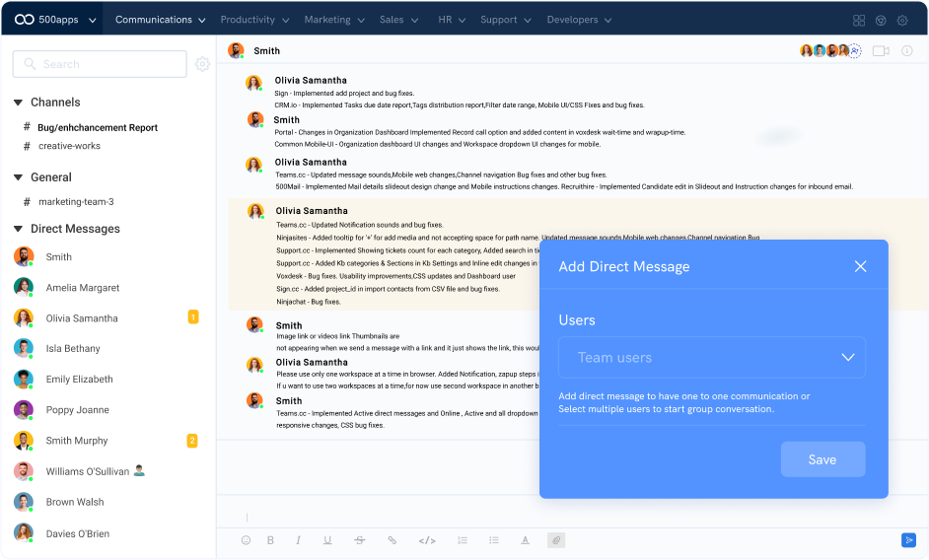Image resolution: width=929 pixels, height=560 pixels.
Task: Open the emoji picker in the composer
Action: coord(246,540)
